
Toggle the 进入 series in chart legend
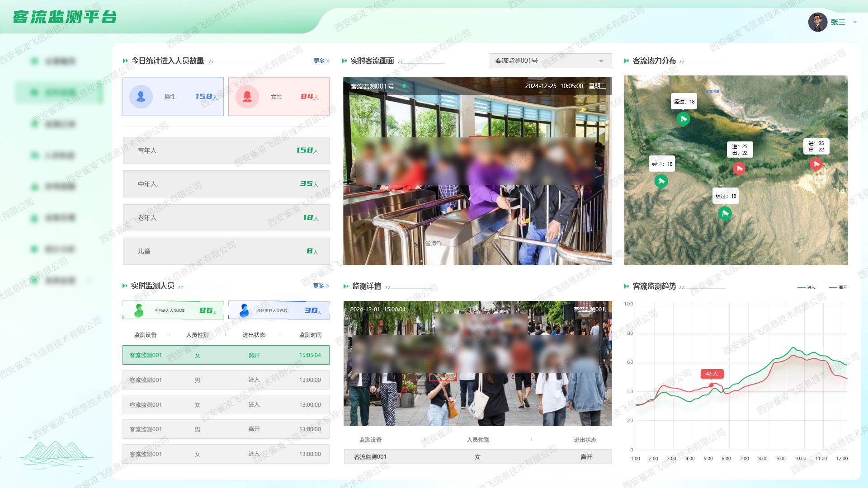click(807, 287)
